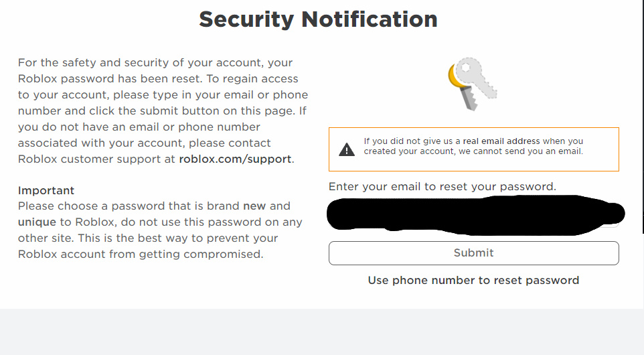The image size is (644, 355).
Task: Click the 'For the safety and security' paragraph
Action: [163, 111]
